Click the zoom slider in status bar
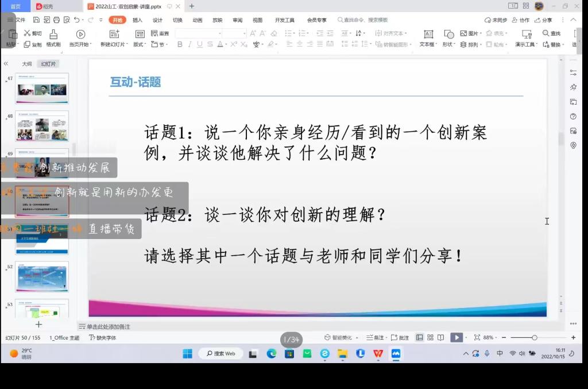588x389 pixels. coord(534,337)
